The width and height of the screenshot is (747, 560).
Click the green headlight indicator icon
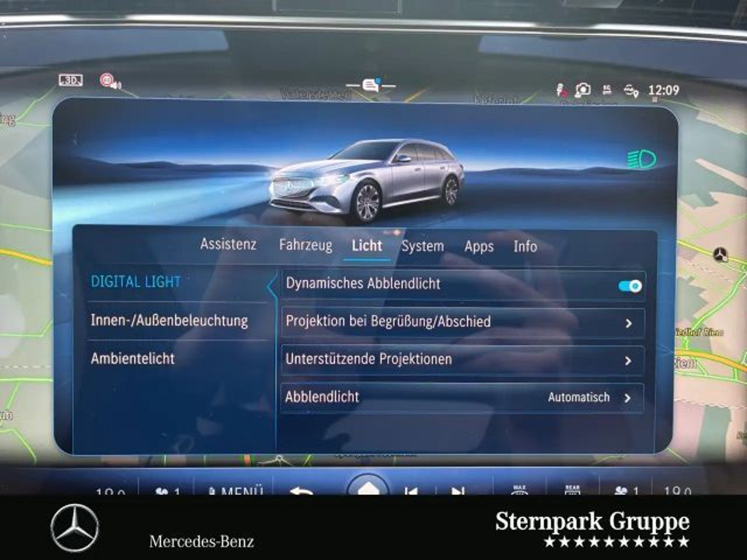(641, 159)
